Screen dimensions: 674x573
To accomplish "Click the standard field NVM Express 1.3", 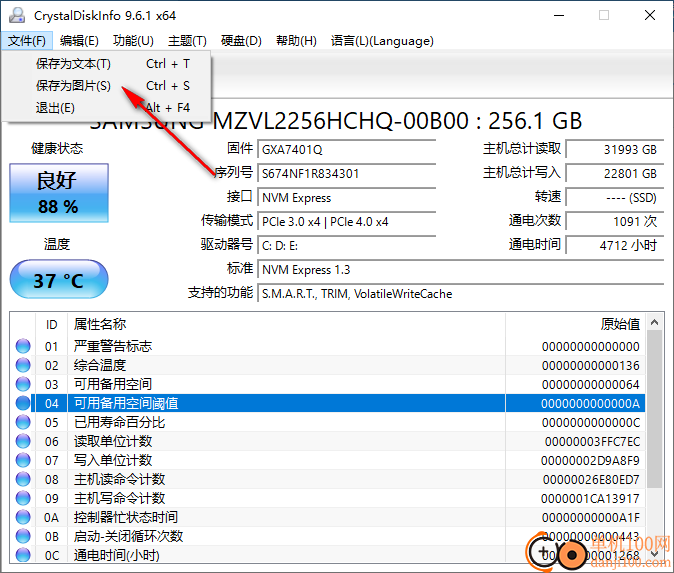I will 461,270.
